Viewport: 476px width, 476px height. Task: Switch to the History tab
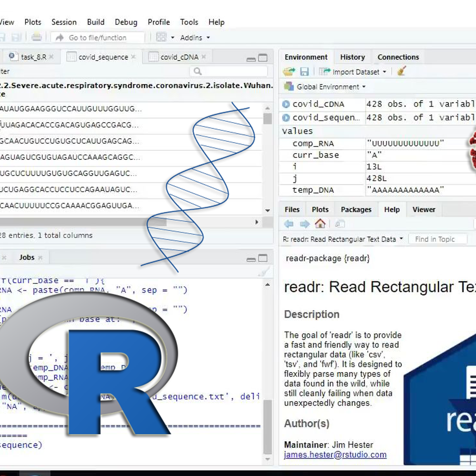pos(352,57)
